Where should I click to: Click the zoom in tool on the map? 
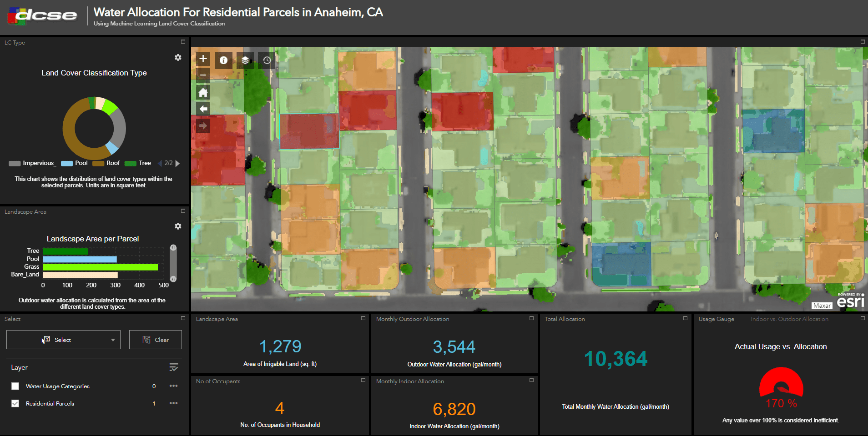click(x=202, y=59)
